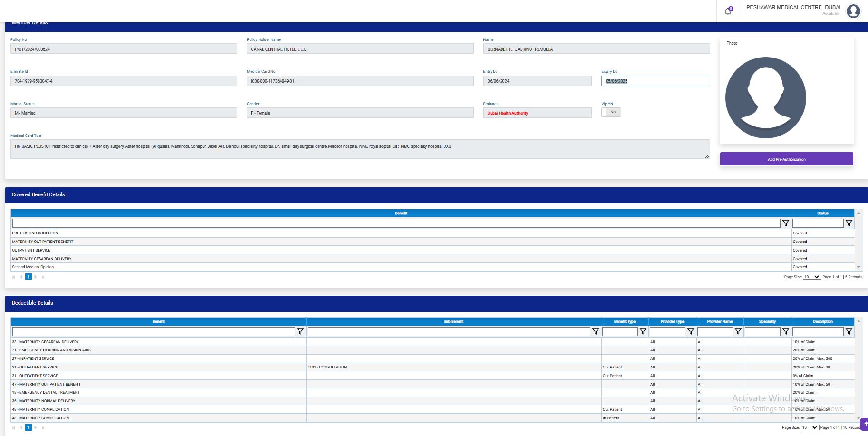Click the Expiry Dt input field

coord(655,81)
